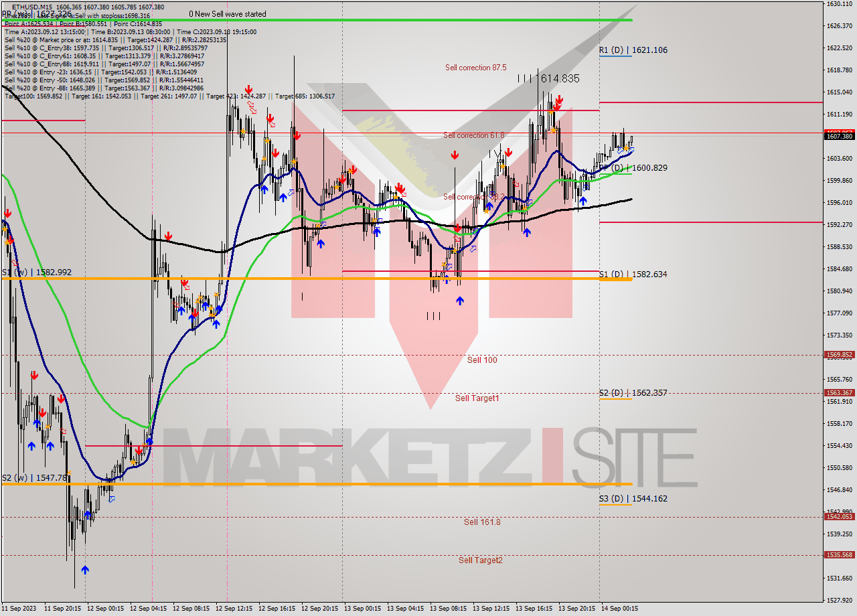Select the 'Sell %10 @ C_Entry38' line
The width and height of the screenshot is (857, 616).
(106, 48)
